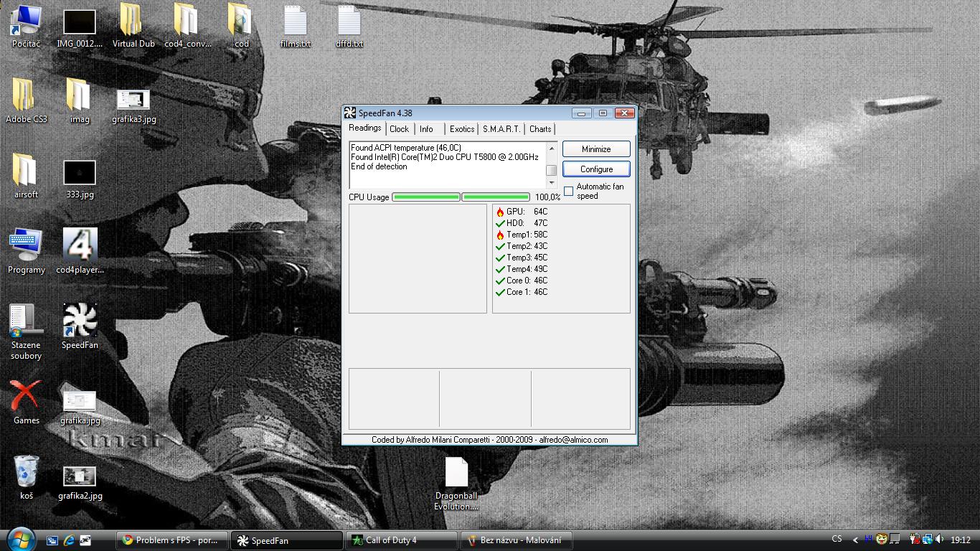Viewport: 980px width, 551px height.
Task: Switch to Call of Duty 4 taskbar button
Action: point(402,540)
